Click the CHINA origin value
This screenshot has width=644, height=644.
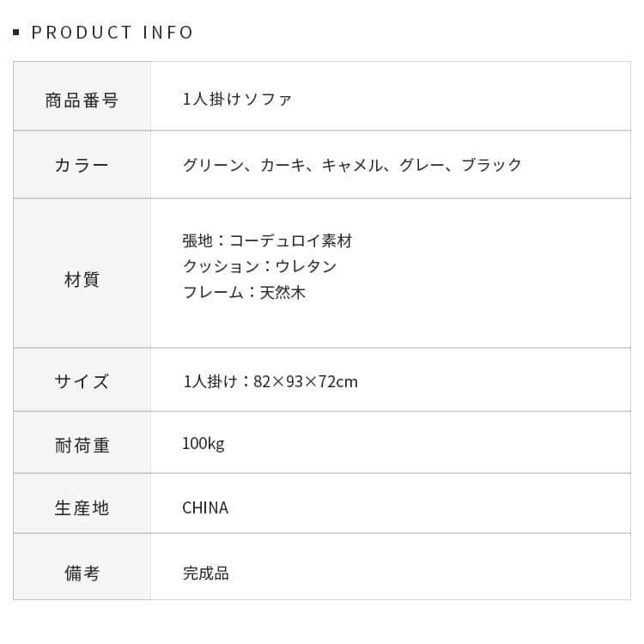[x=205, y=507]
